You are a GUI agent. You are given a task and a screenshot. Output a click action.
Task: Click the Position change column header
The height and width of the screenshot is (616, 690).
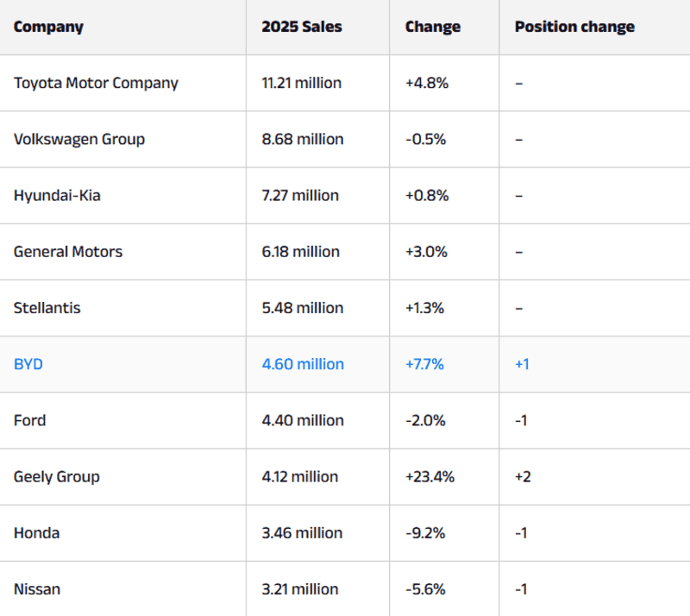click(x=574, y=27)
